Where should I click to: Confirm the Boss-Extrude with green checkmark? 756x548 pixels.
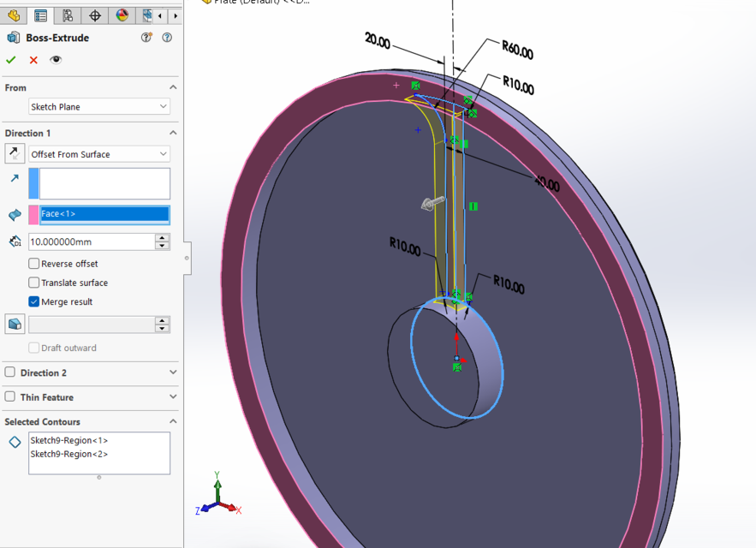click(11, 60)
